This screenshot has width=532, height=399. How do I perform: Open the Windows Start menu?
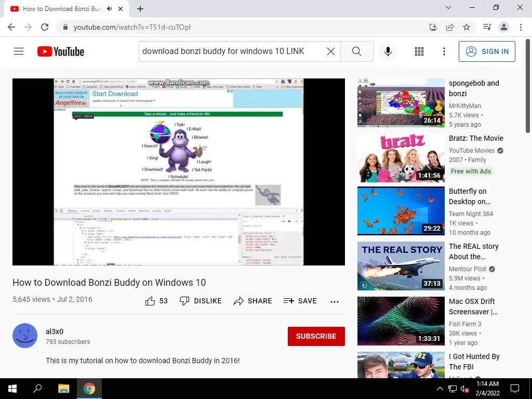[x=12, y=389]
